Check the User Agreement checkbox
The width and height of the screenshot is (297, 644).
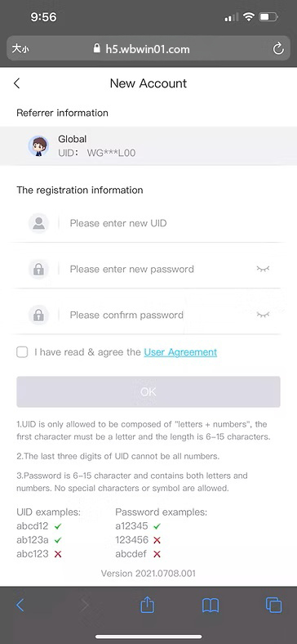(x=22, y=352)
